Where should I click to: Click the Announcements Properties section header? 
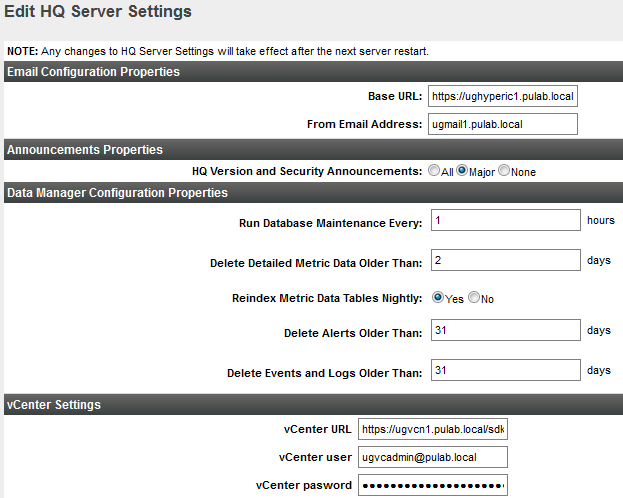[85, 150]
